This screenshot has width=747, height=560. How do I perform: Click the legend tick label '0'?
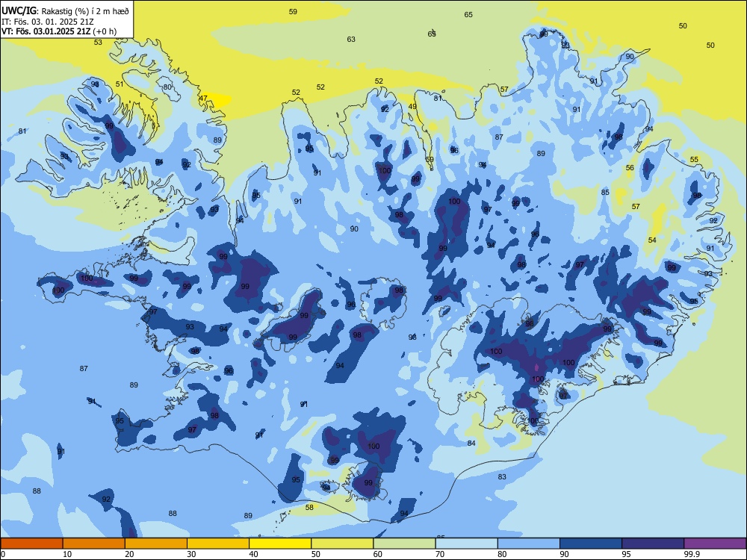click(x=3, y=554)
